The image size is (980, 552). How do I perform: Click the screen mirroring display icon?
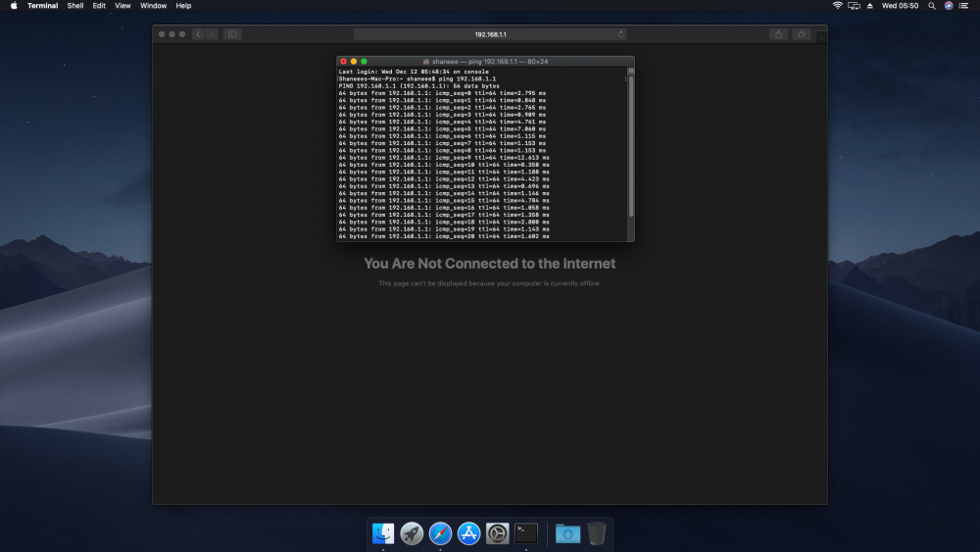854,6
